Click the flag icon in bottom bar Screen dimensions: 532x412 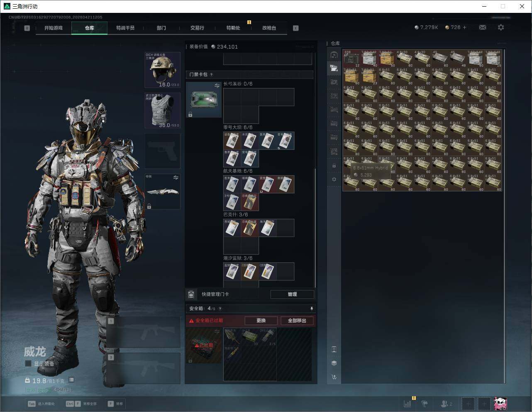[425, 404]
